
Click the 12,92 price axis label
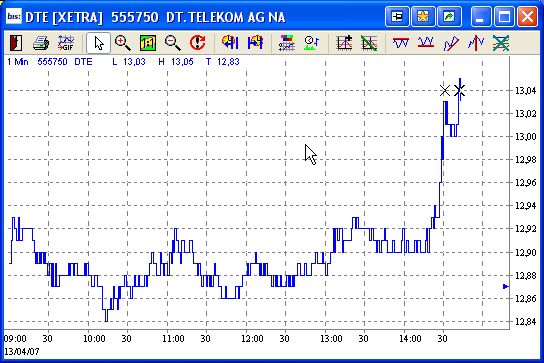(x=526, y=229)
